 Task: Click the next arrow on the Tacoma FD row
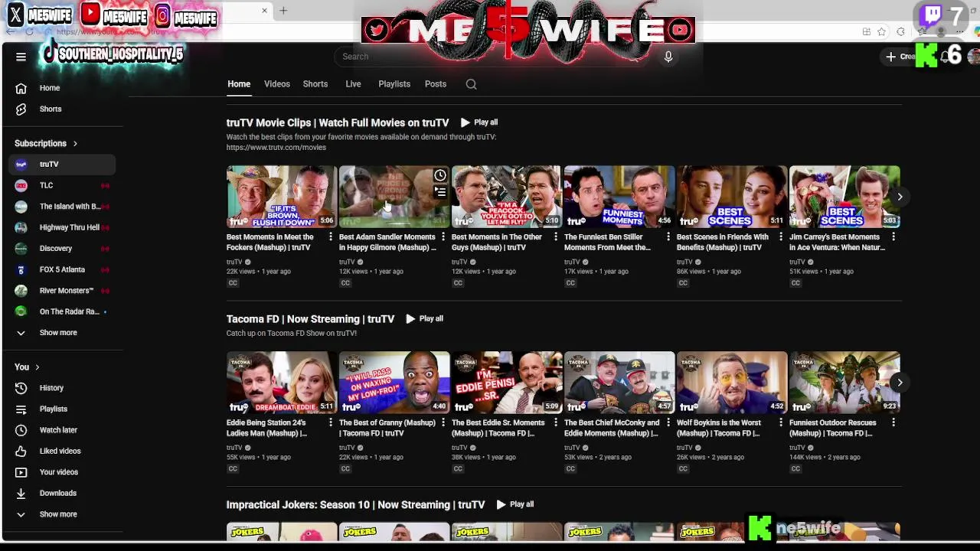pos(900,383)
